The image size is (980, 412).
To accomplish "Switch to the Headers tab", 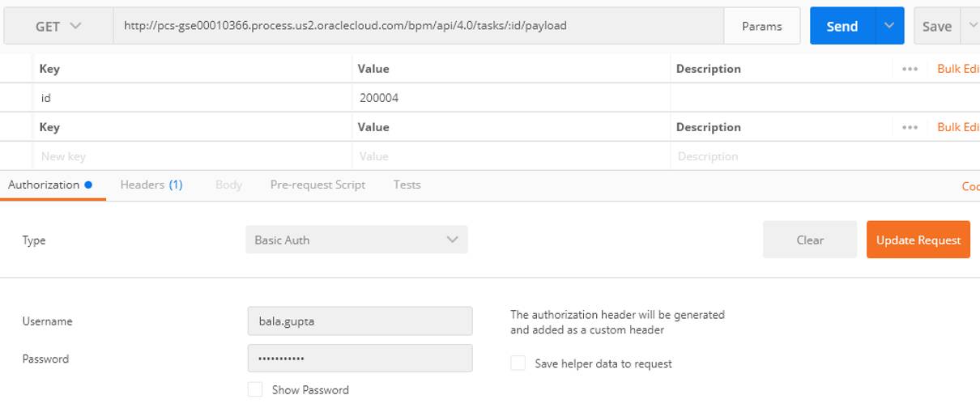I will pos(151,185).
